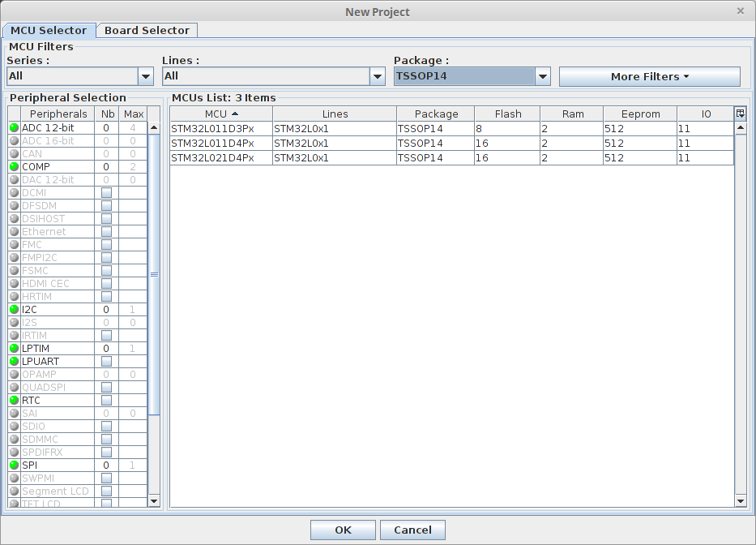Toggle the IRTIM checkbox
Image resolution: width=756 pixels, height=545 pixels.
tap(107, 336)
